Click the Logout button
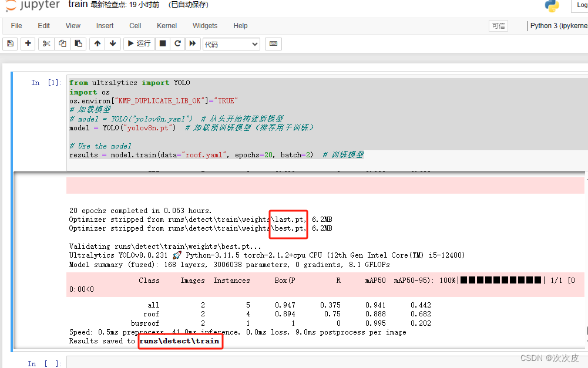Screen dimensions: 588x368 [x=580, y=5]
